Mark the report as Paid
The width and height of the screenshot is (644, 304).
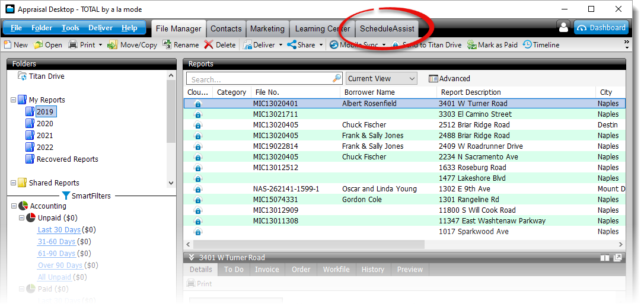pos(492,44)
